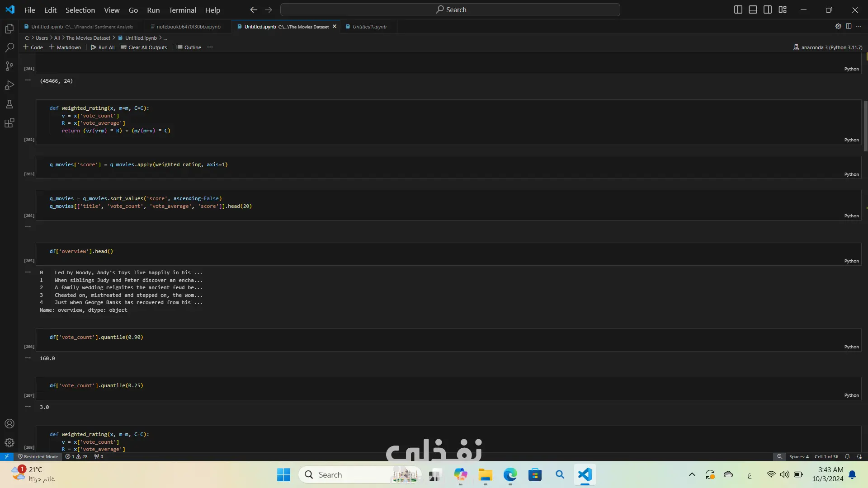868x488 pixels.
Task: Open the Accounts icon menu
Action: (9, 424)
